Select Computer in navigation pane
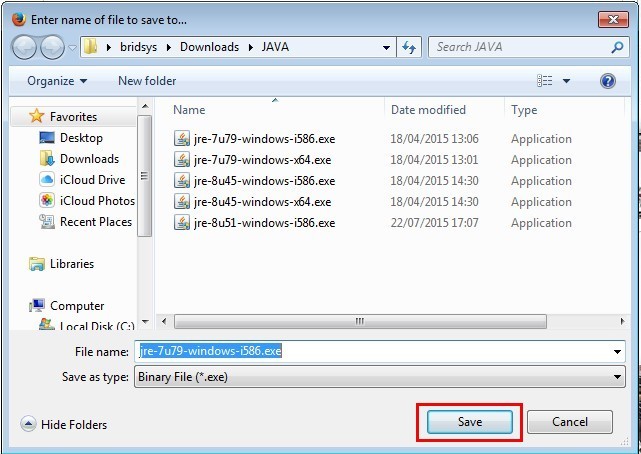The width and height of the screenshot is (641, 454). click(77, 306)
